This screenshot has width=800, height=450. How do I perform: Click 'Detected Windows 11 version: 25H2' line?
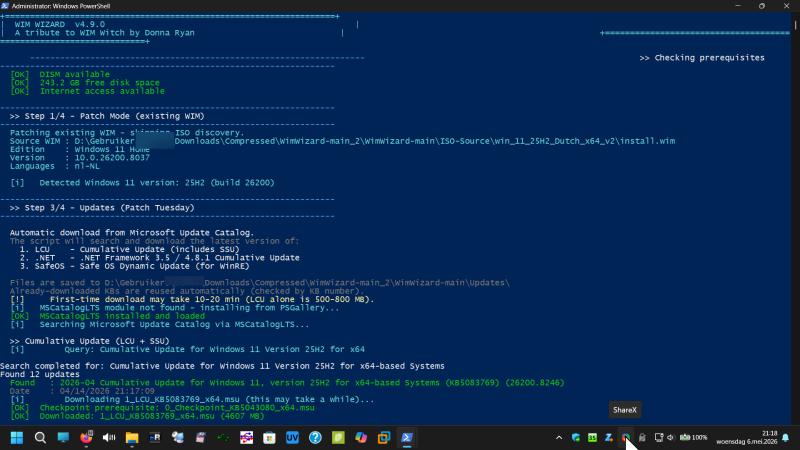click(x=142, y=183)
